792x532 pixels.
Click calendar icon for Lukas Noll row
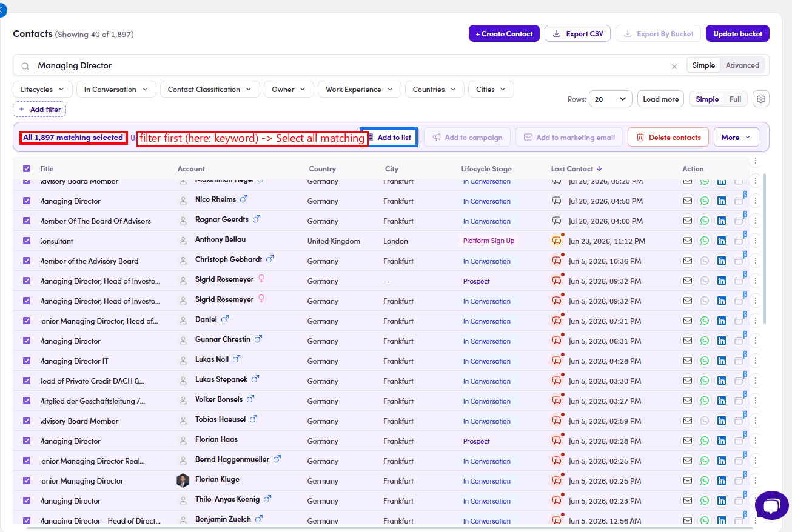click(x=739, y=361)
